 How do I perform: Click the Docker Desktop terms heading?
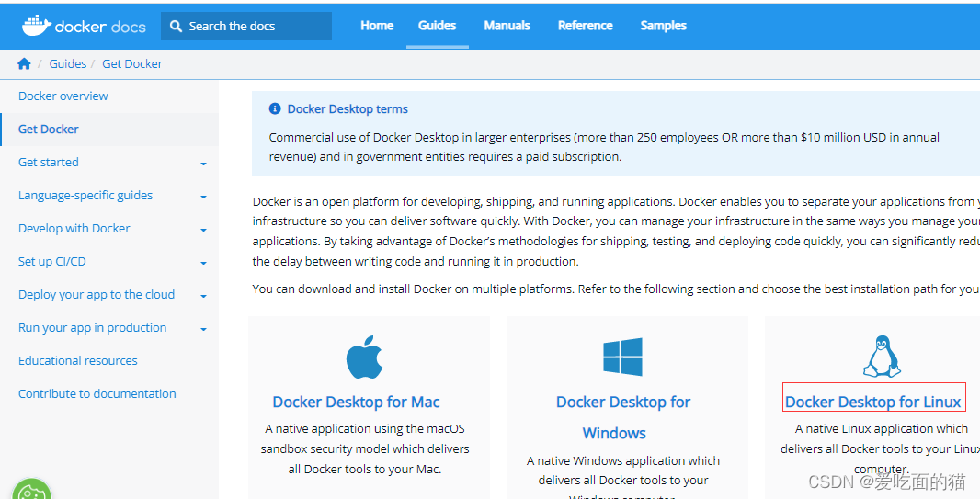348,108
